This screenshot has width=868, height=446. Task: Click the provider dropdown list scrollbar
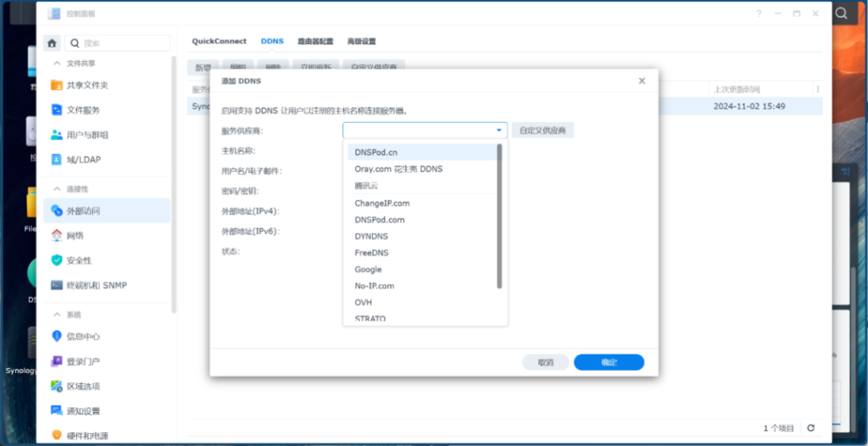[x=499, y=216]
